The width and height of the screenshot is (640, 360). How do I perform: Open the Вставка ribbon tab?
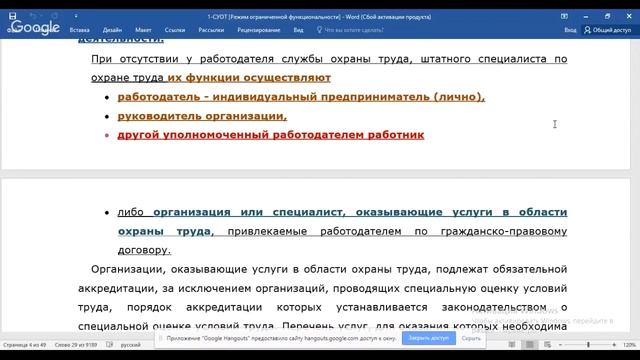[x=80, y=30]
